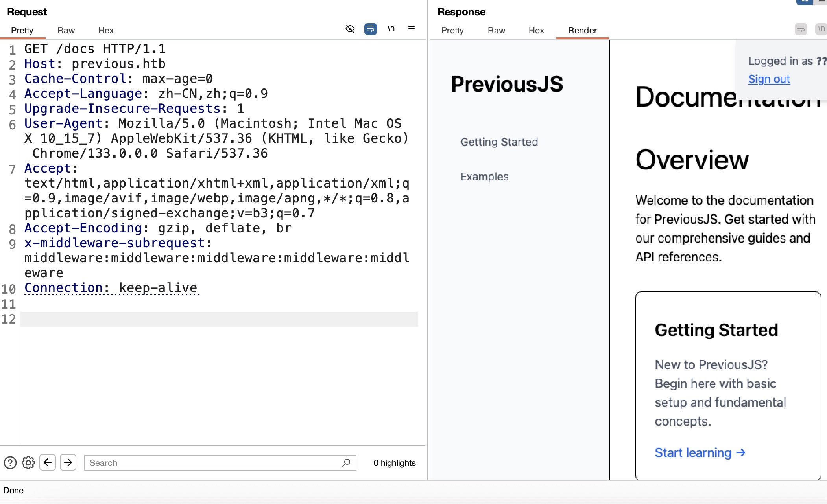This screenshot has width=827, height=504.
Task: Toggle request non-printable characters \n button
Action: click(x=391, y=29)
